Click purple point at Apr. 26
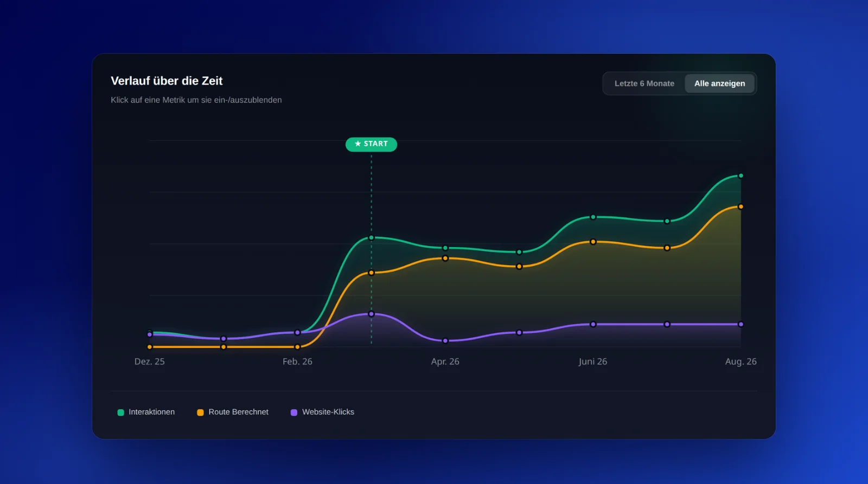The width and height of the screenshot is (868, 484). coord(445,341)
